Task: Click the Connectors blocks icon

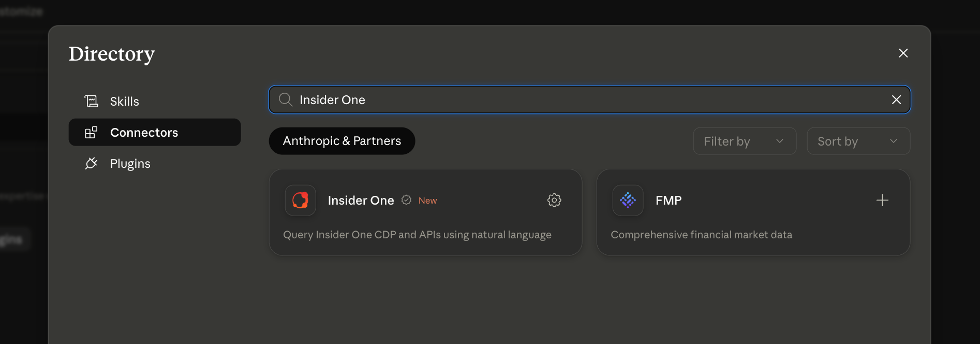Action: pos(91,133)
